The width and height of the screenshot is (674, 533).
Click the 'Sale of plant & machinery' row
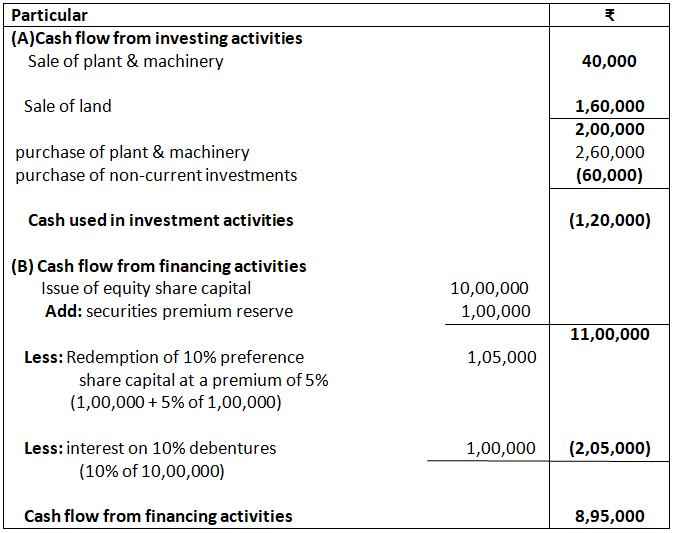pos(125,61)
